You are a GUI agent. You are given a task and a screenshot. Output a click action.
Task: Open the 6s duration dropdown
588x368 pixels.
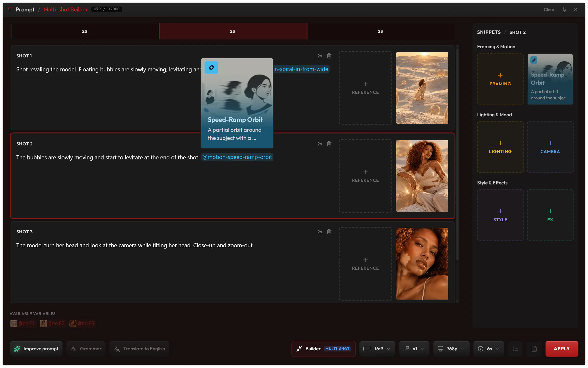click(489, 349)
